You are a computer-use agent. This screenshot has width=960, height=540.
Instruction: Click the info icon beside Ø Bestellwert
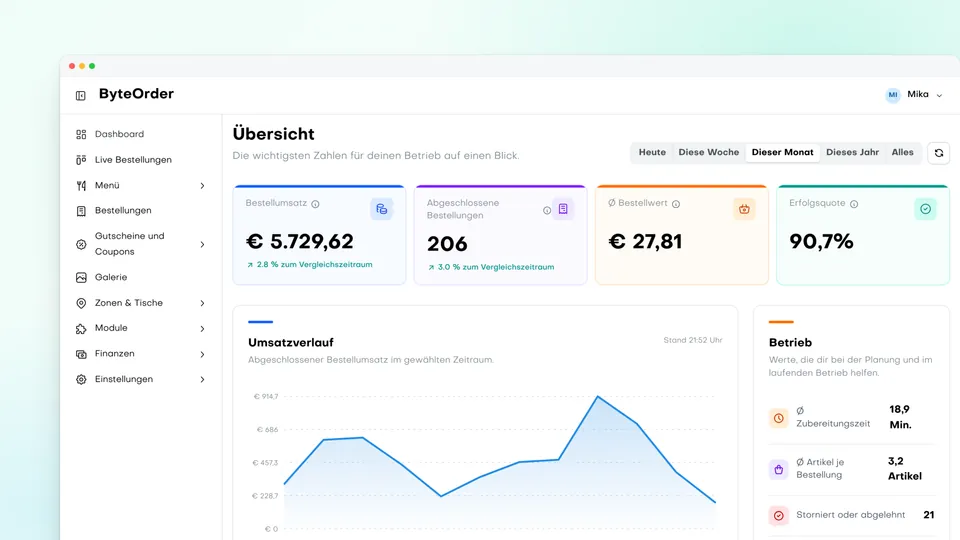tap(676, 204)
